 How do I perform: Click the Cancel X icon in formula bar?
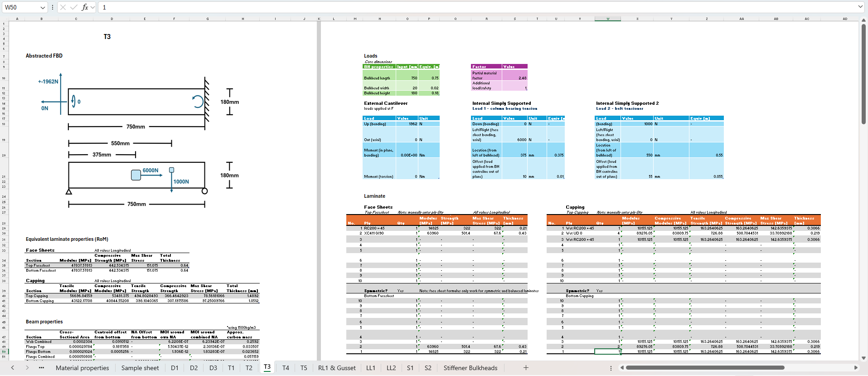[63, 7]
